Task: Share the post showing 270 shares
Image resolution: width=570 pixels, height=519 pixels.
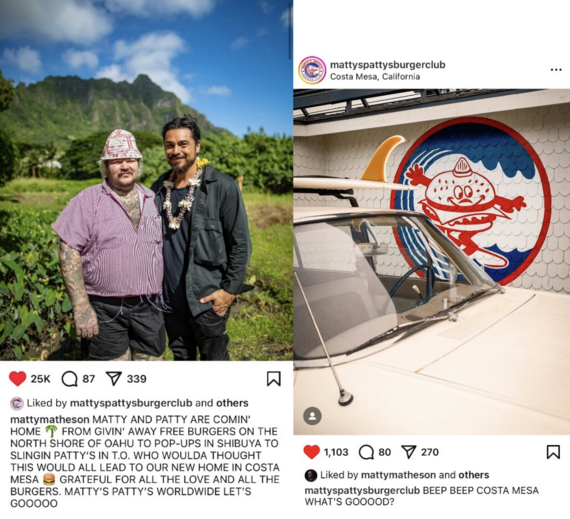Action: tap(409, 452)
